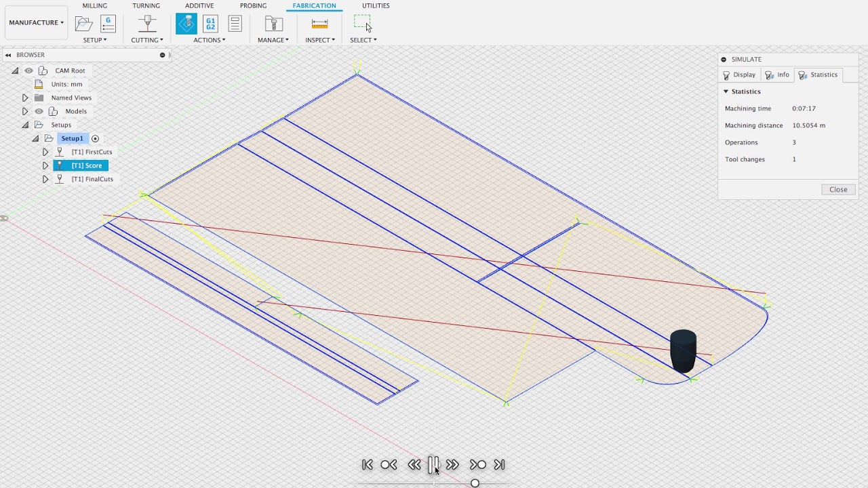
Task: Open the Info tab in Simulate
Action: click(777, 75)
